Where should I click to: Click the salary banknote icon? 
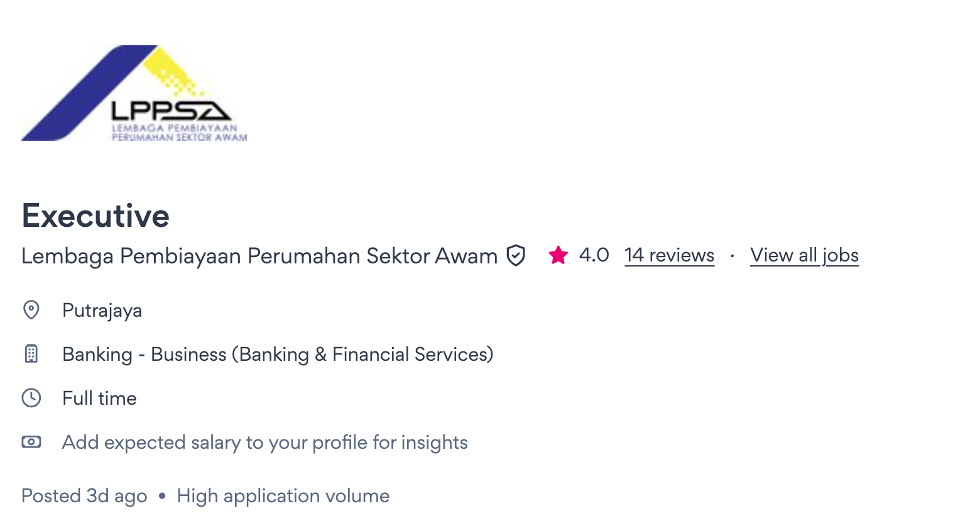click(31, 442)
